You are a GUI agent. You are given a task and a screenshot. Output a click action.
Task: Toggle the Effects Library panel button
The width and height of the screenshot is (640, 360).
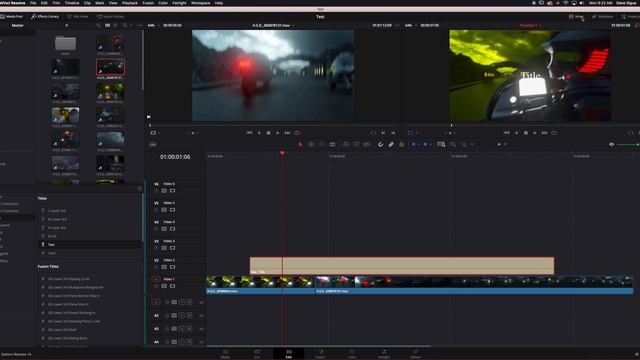tap(45, 16)
